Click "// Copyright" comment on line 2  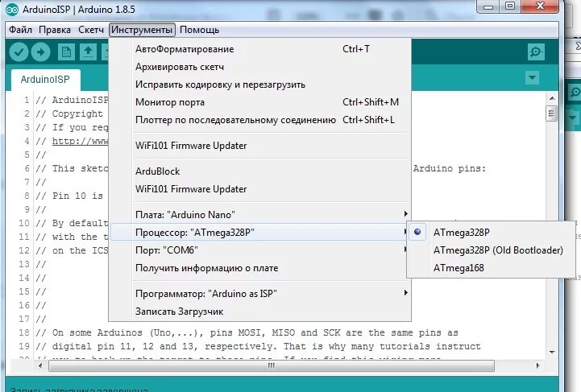point(69,113)
